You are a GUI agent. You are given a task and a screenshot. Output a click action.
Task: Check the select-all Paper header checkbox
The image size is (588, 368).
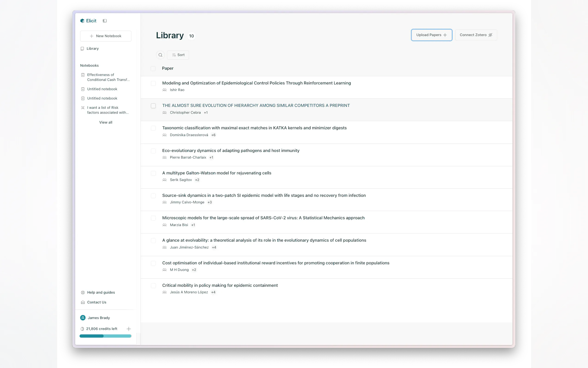[153, 68]
